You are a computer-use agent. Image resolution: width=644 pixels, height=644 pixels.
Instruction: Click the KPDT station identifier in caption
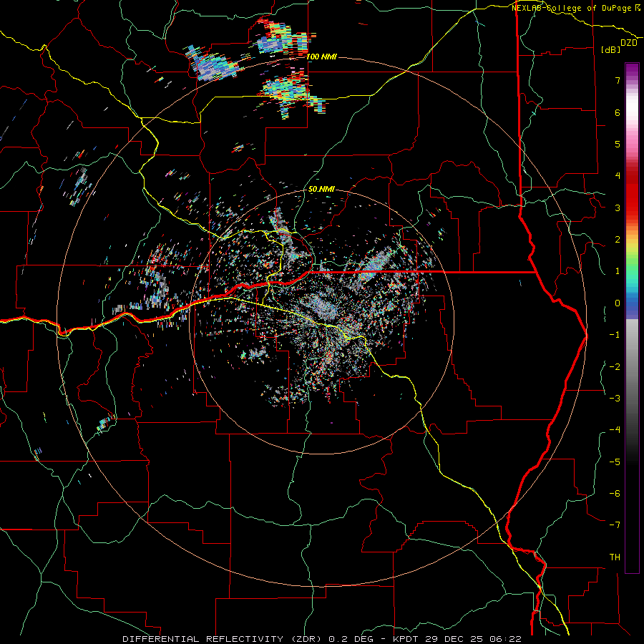click(x=404, y=639)
